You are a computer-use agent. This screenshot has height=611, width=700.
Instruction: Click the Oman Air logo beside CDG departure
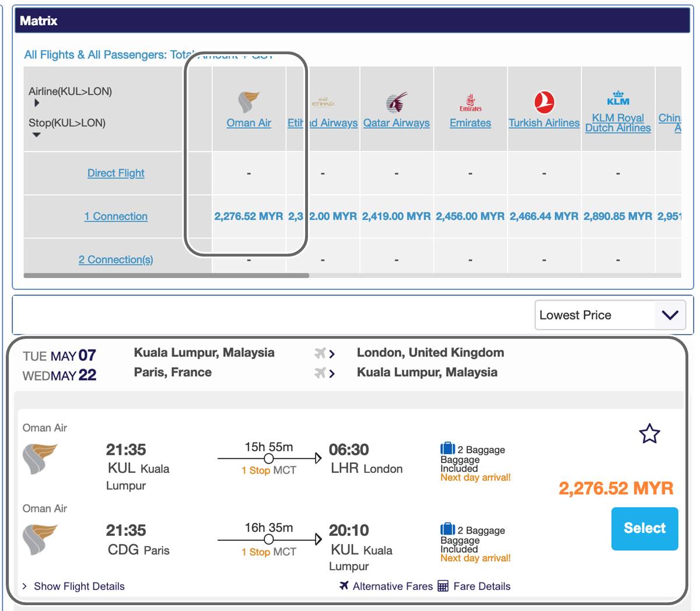pos(40,539)
